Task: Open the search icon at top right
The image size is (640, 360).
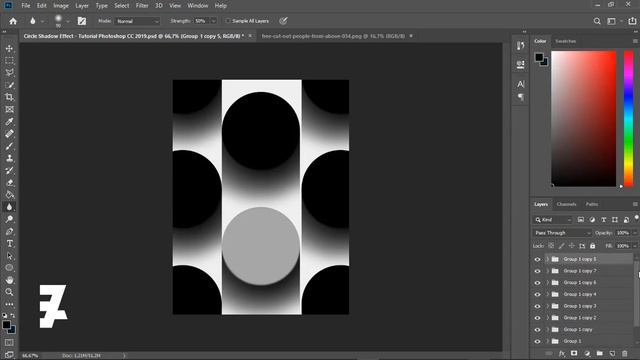Action: [x=597, y=21]
